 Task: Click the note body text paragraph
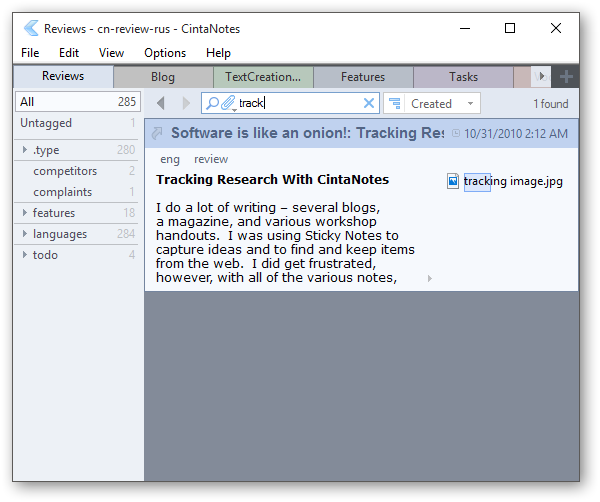click(285, 243)
